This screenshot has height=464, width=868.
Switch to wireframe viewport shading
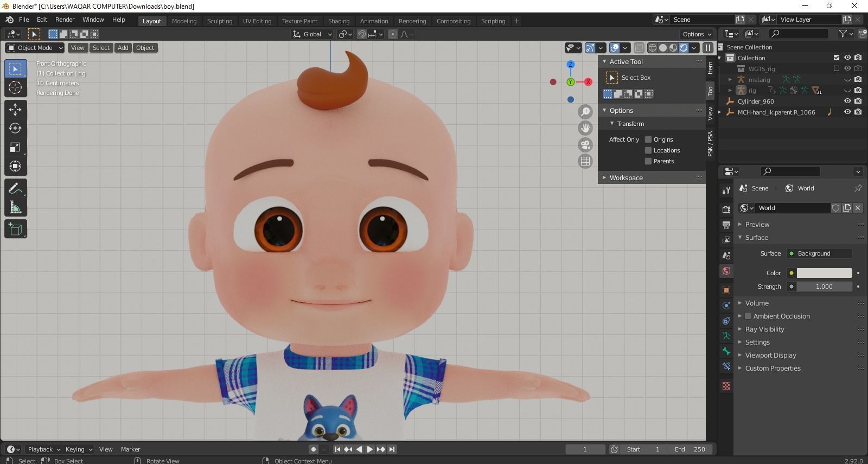click(653, 48)
